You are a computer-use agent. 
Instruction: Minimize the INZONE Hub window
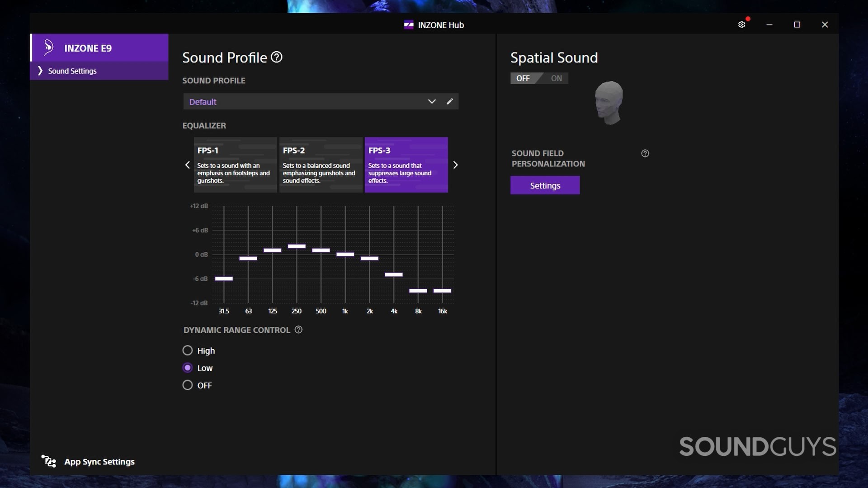(x=769, y=24)
